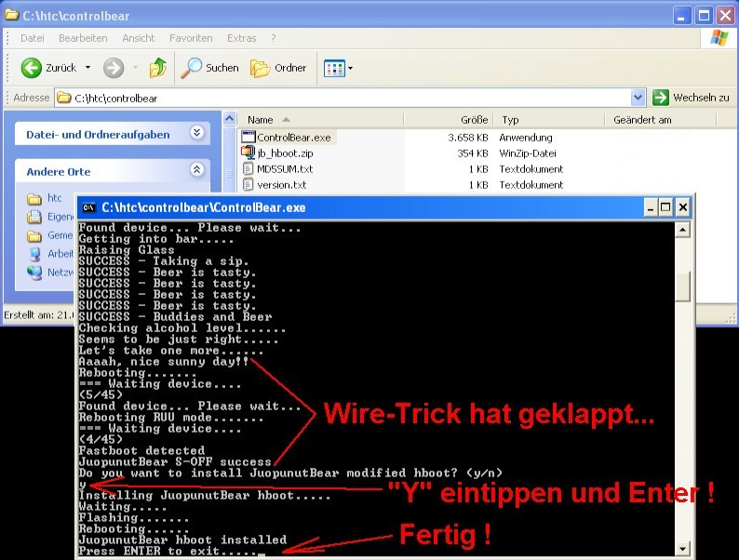Open the Favoriten menu
Screen dimensions: 739x560
[190, 38]
